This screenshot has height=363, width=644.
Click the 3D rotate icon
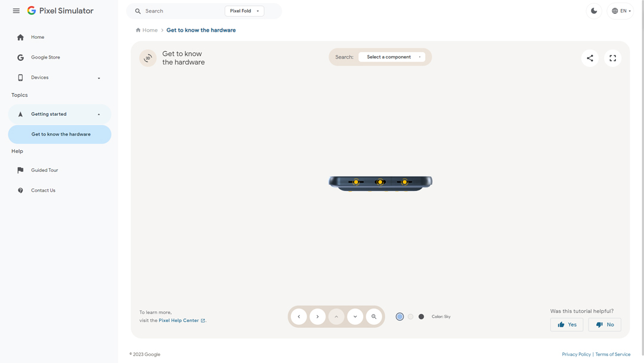tap(148, 58)
